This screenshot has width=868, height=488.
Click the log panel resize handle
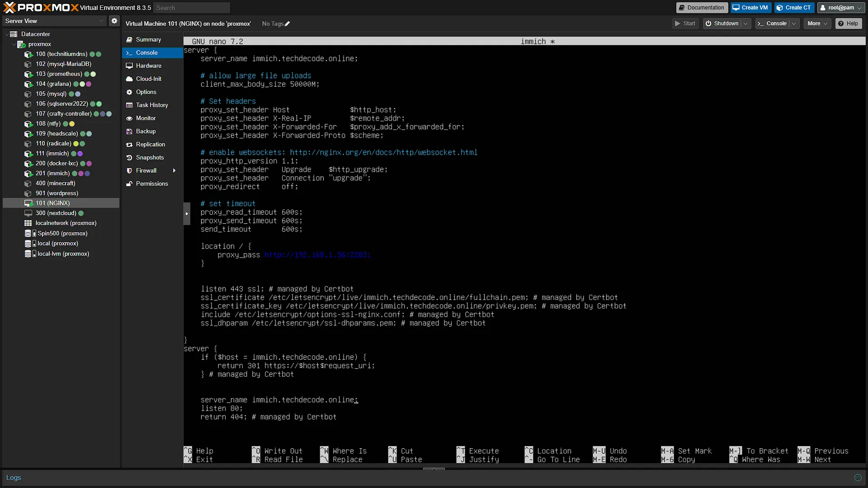point(434,469)
